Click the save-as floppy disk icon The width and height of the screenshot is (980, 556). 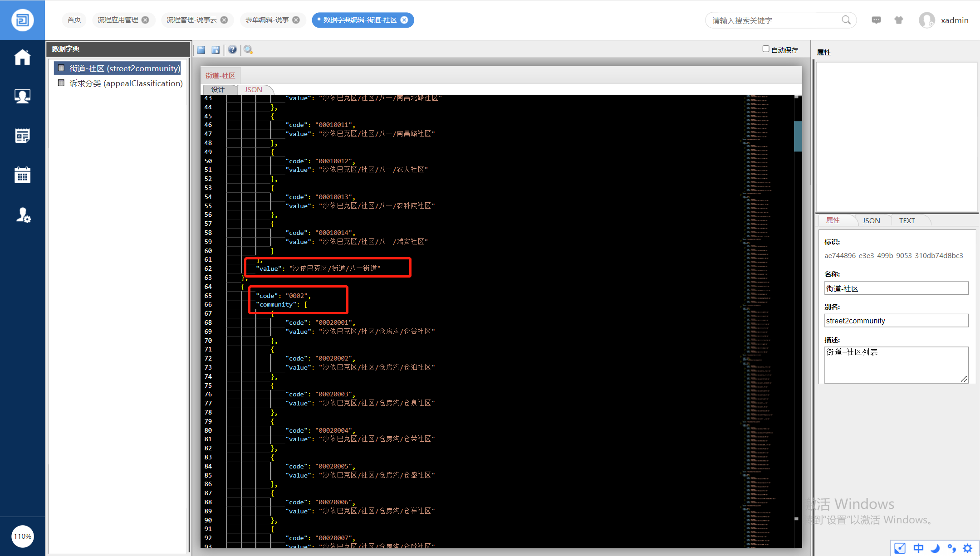216,50
